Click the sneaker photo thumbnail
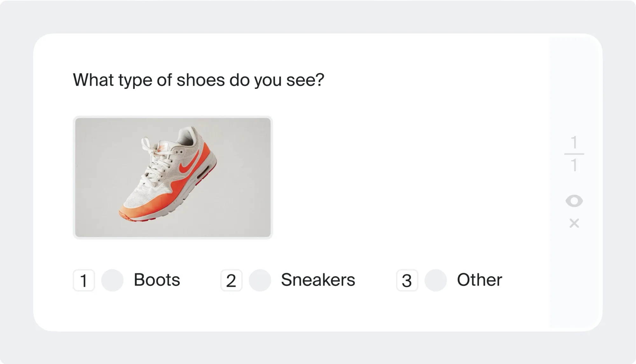This screenshot has width=636, height=364. [173, 177]
